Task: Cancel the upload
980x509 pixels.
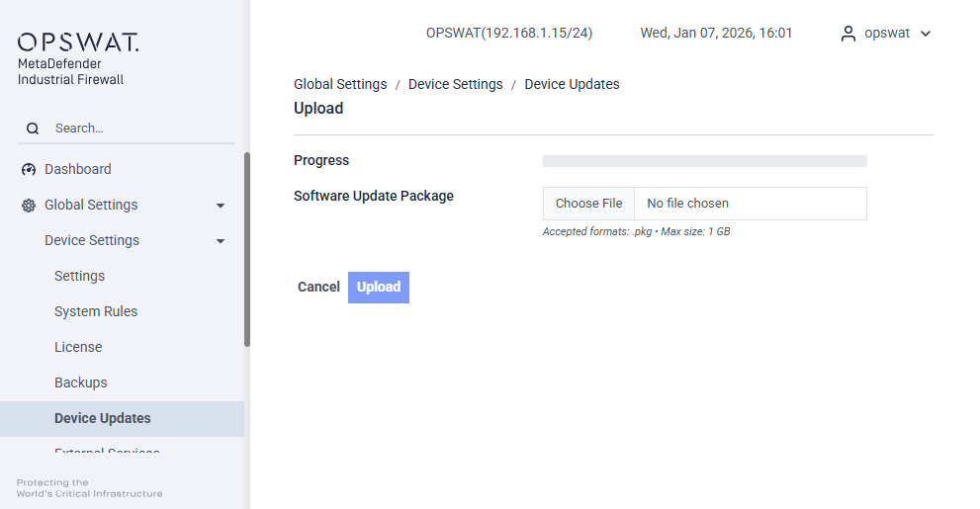Action: coord(318,287)
